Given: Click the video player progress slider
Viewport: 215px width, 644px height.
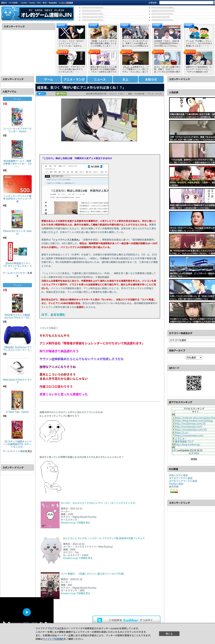Looking at the screenshot, I should (x=15, y=622).
